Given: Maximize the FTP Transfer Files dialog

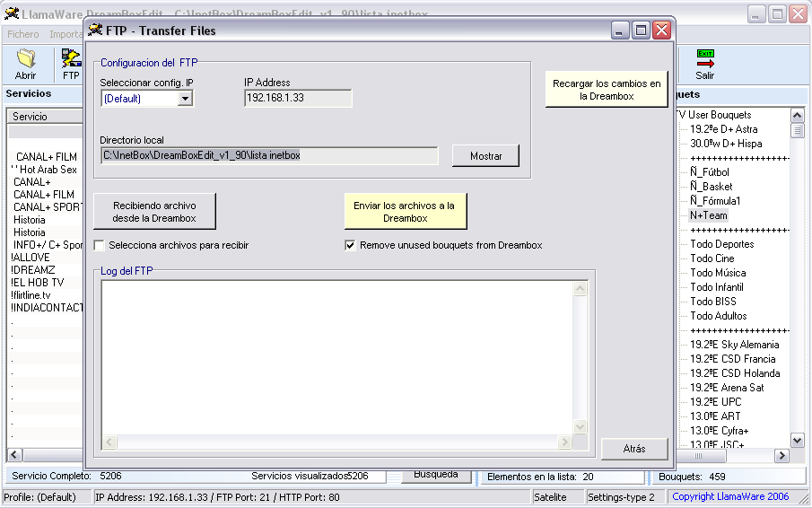Looking at the screenshot, I should pyautogui.click(x=641, y=31).
